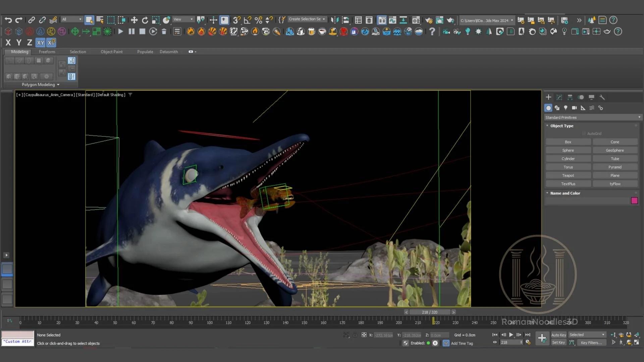Click the Cameras category icon
This screenshot has width=644, height=362.
point(574,108)
